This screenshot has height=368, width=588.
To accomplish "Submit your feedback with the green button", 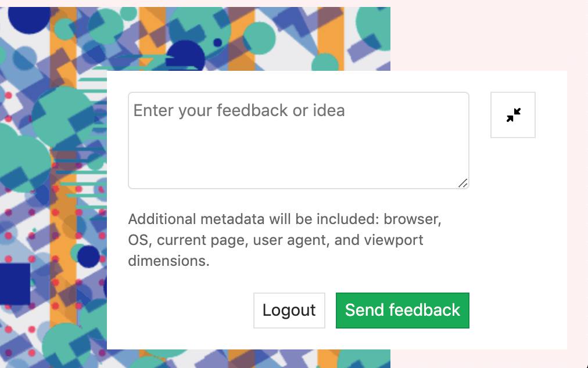I will tap(403, 311).
